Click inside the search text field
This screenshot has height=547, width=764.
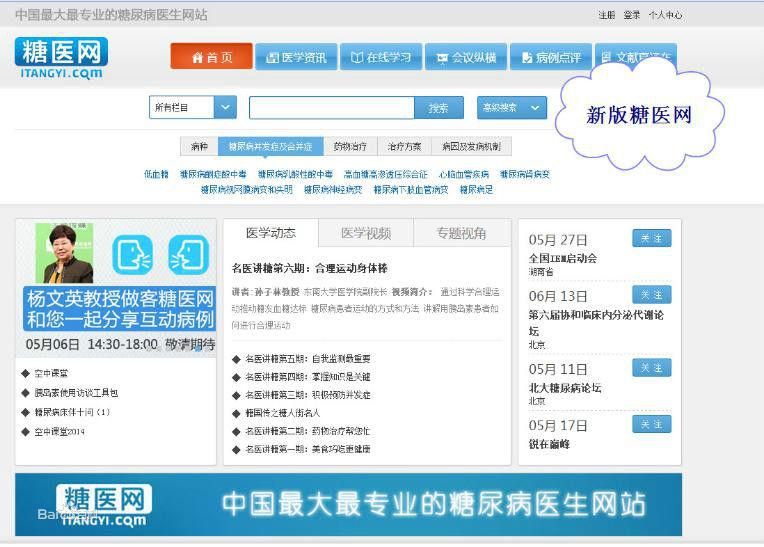(332, 108)
